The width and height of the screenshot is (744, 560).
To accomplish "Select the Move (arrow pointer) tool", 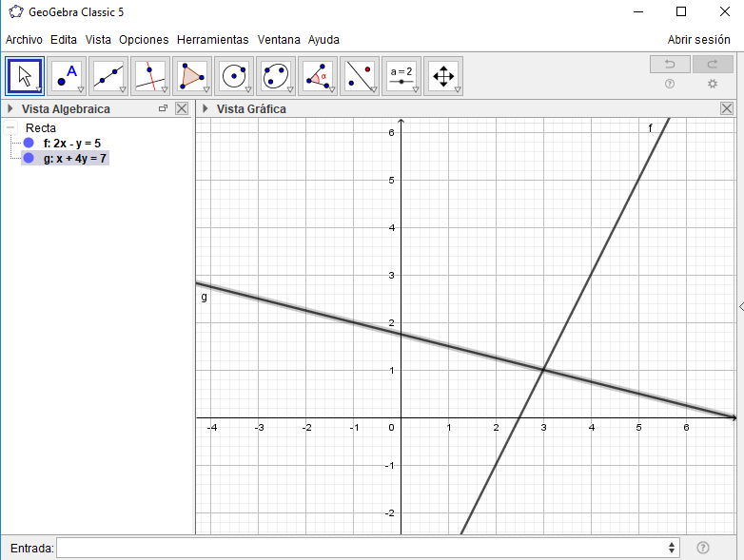I will [x=25, y=76].
